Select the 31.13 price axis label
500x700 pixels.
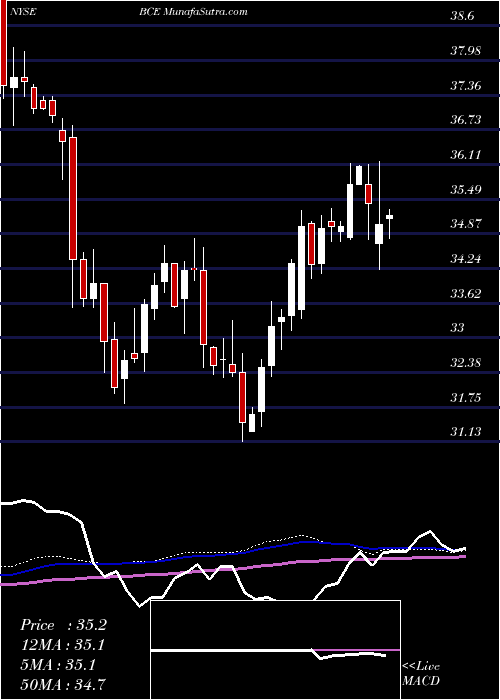coord(466,432)
